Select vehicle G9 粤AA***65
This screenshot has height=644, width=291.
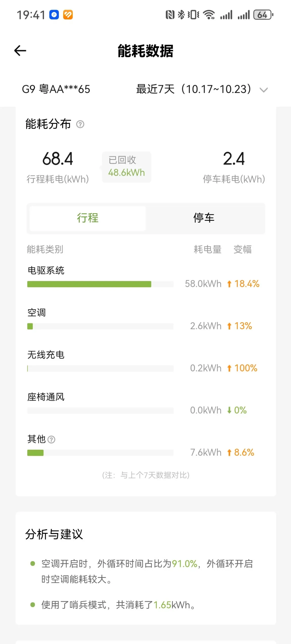(x=56, y=89)
